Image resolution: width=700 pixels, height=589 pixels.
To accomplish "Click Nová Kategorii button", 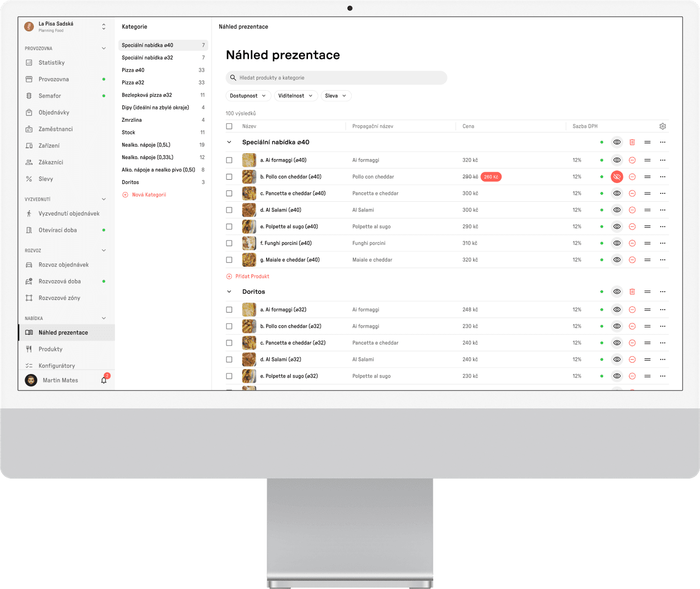I will tap(149, 195).
